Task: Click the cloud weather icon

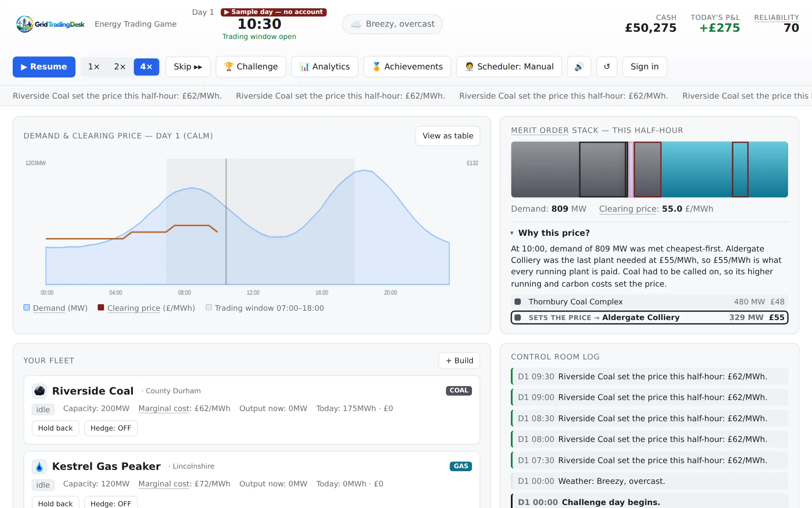Action: (x=356, y=24)
